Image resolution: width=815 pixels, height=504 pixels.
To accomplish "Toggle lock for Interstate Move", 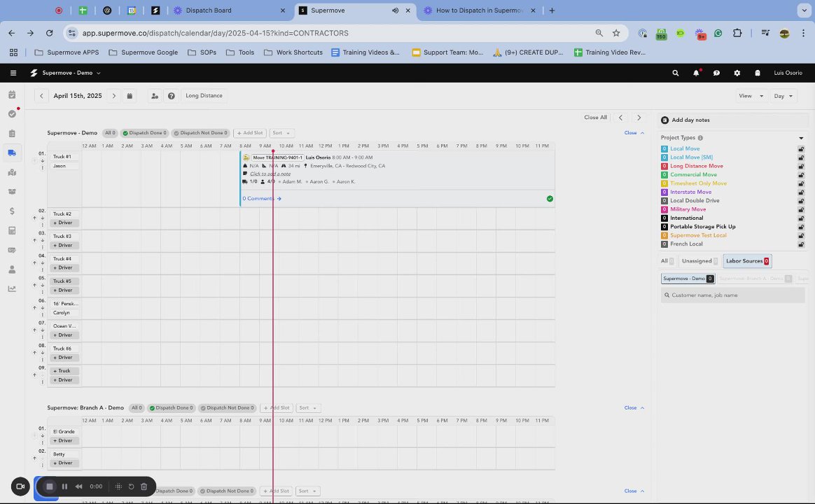I will (x=801, y=192).
